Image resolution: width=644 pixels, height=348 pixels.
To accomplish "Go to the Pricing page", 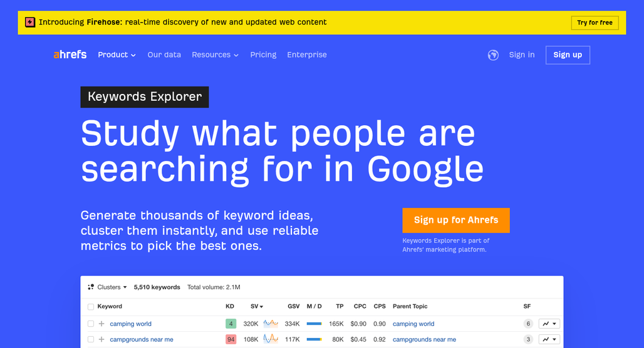I will [x=263, y=55].
